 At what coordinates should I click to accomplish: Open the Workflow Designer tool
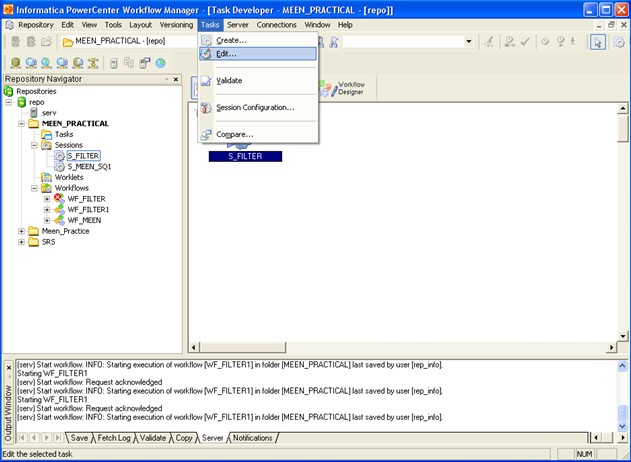[x=343, y=88]
